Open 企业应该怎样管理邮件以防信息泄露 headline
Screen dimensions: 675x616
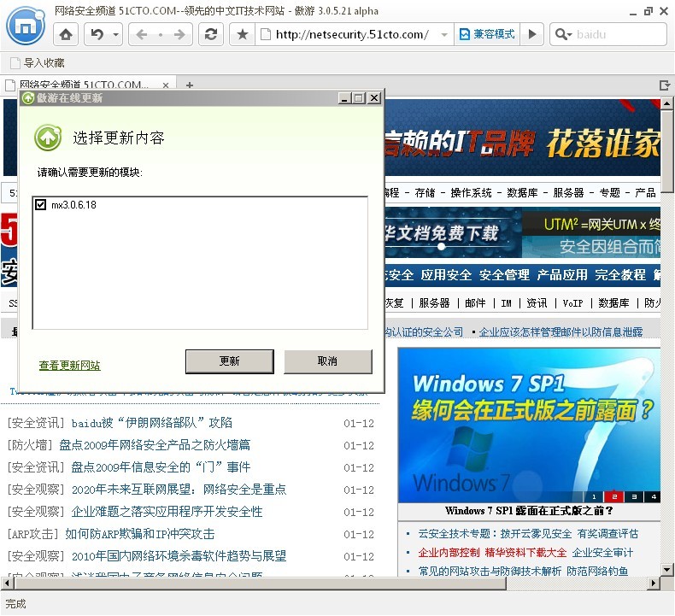561,331
